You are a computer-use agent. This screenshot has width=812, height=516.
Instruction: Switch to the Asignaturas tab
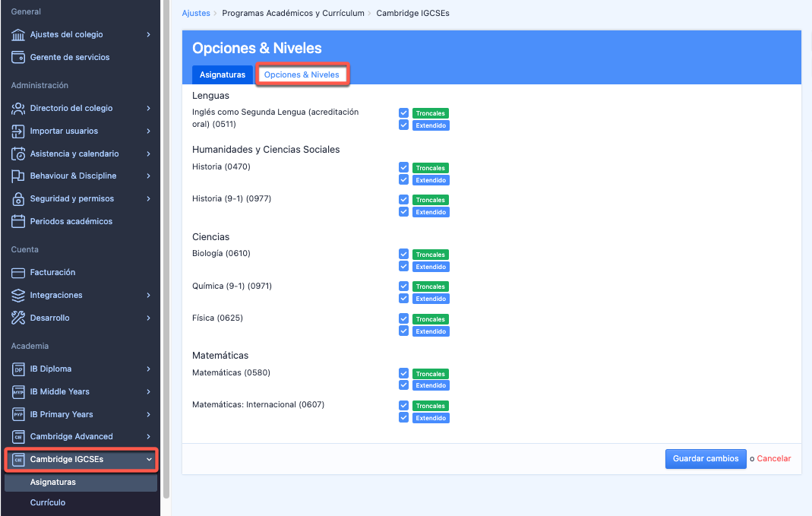tap(222, 75)
